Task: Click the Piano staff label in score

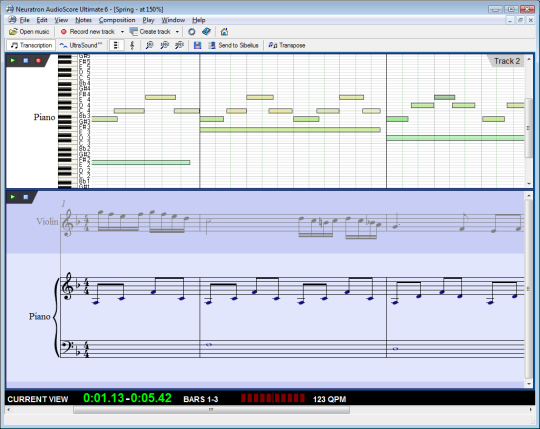Action: pyautogui.click(x=39, y=316)
